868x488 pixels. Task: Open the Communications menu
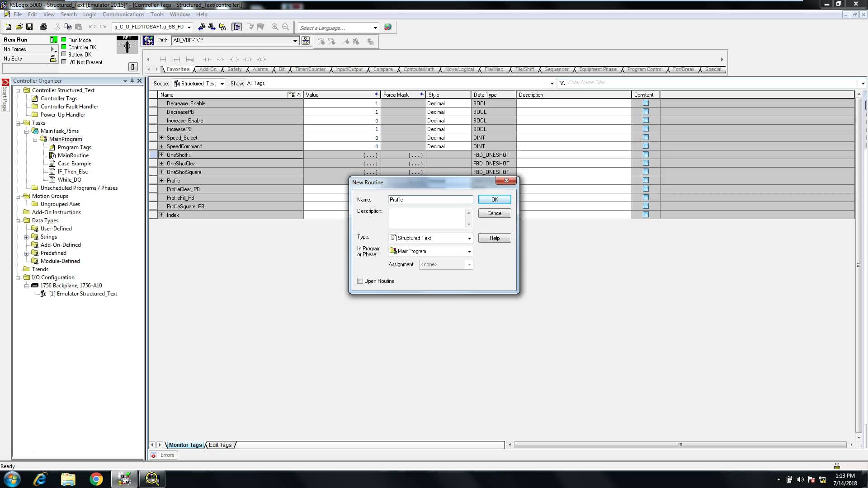coord(123,14)
